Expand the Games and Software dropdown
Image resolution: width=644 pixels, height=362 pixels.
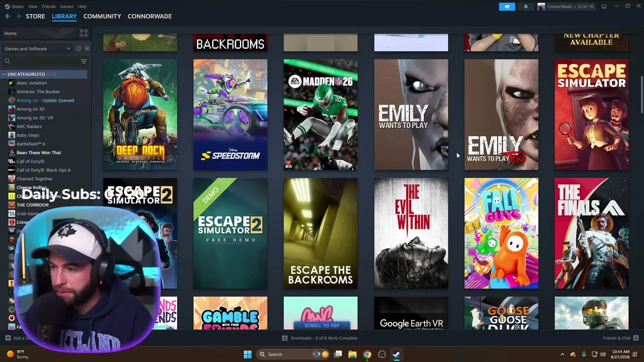pyautogui.click(x=37, y=49)
